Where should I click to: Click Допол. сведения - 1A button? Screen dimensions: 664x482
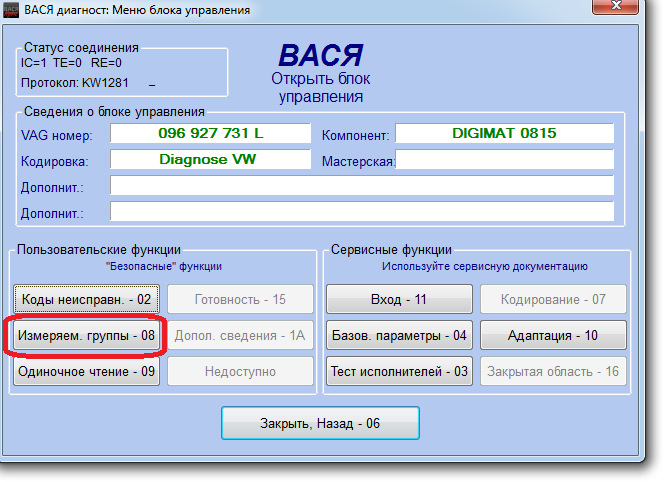[x=240, y=335]
